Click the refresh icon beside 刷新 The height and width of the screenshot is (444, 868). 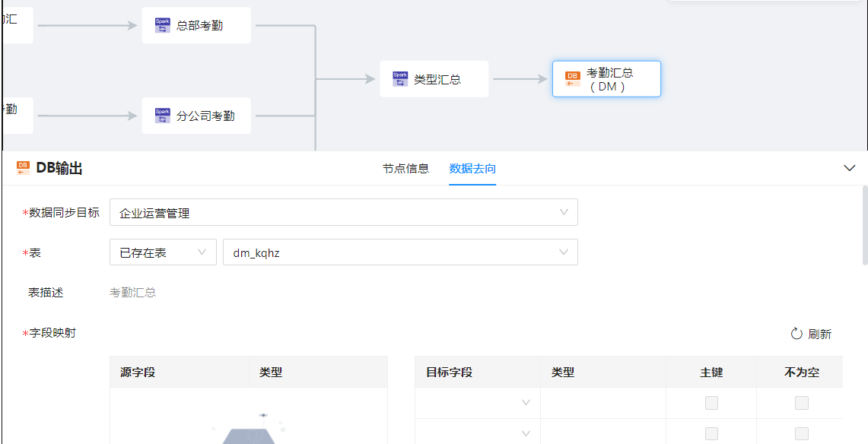[x=796, y=334]
